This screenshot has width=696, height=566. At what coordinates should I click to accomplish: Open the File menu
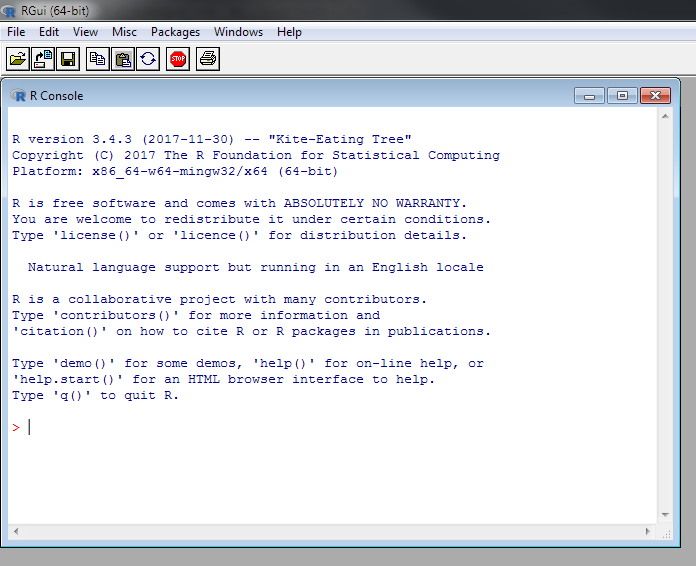coord(16,32)
